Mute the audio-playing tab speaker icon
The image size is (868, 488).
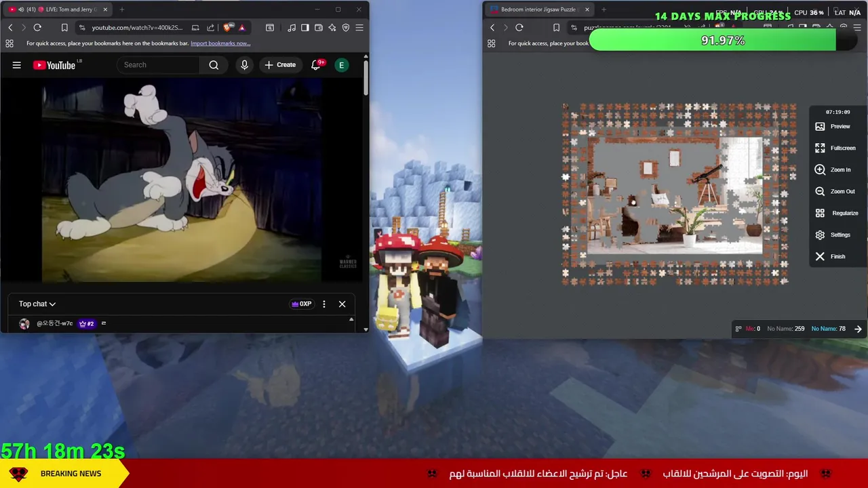tap(21, 9)
